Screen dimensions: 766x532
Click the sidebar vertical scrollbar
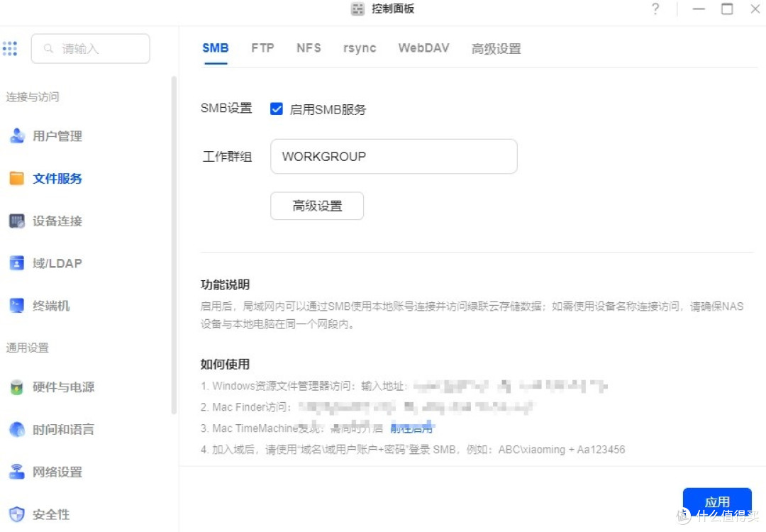point(174,244)
